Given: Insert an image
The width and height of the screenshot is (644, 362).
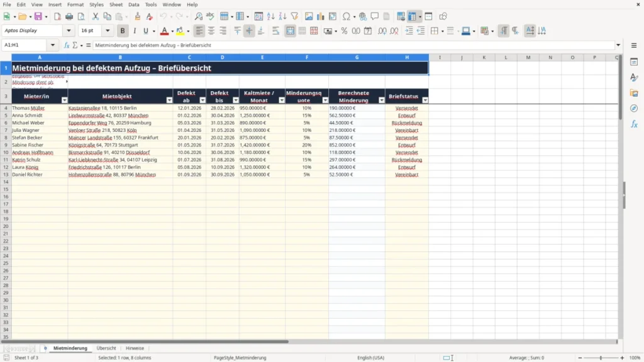Looking at the screenshot, I should pyautogui.click(x=309, y=16).
